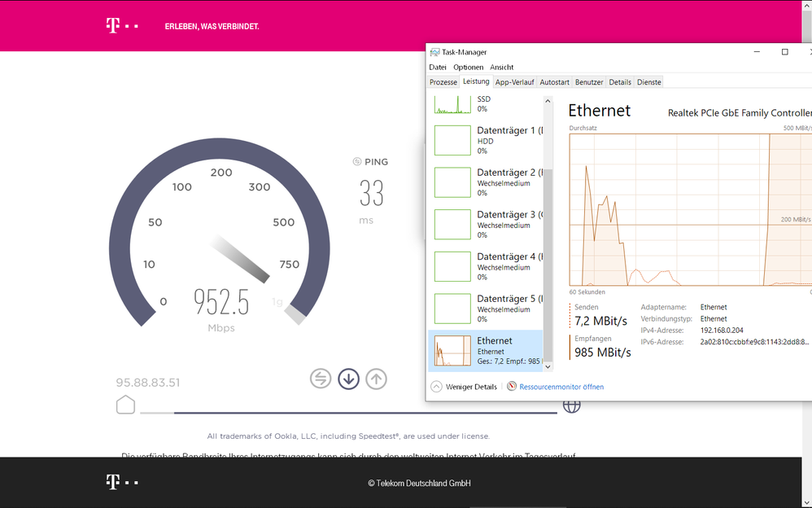
Task: Select Datenträger 3 entry
Action: pyautogui.click(x=485, y=224)
